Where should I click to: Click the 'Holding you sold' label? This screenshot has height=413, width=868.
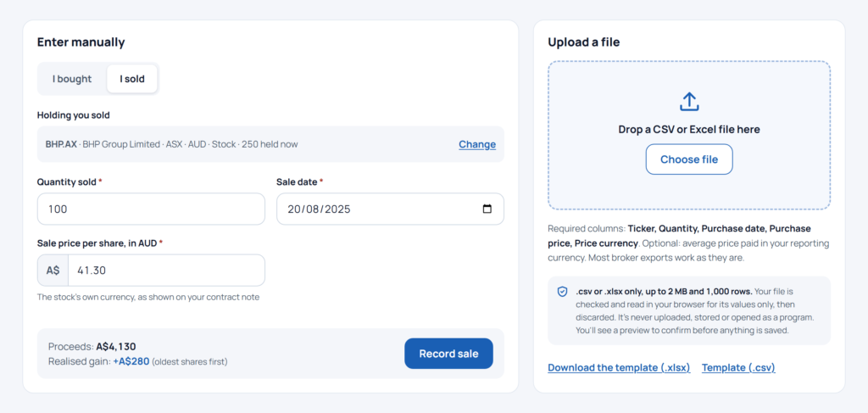[x=73, y=115]
